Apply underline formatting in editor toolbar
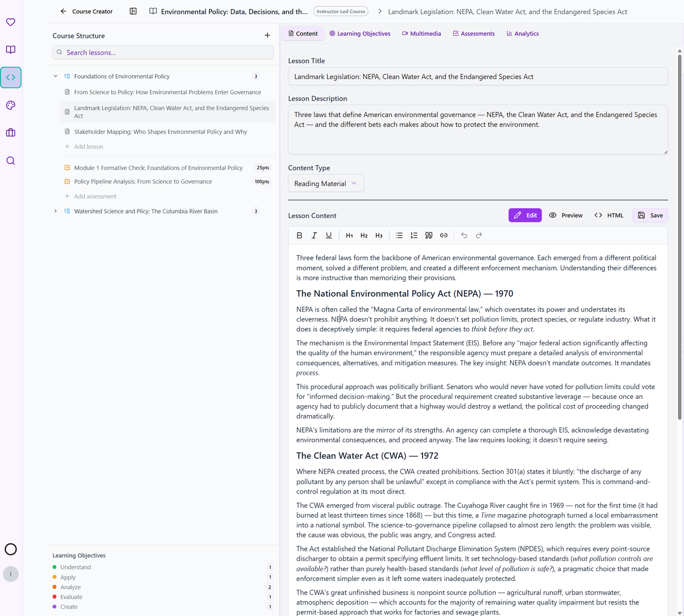This screenshot has width=684, height=616. [329, 236]
